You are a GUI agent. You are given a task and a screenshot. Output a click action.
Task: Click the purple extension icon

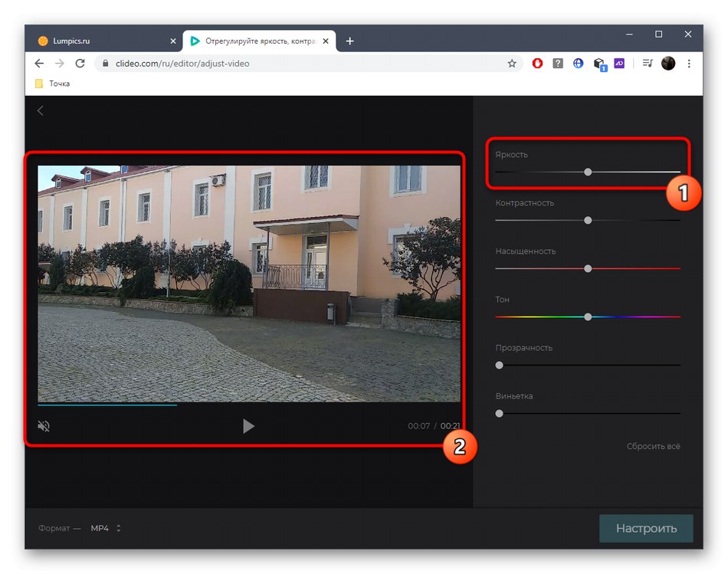click(x=619, y=63)
